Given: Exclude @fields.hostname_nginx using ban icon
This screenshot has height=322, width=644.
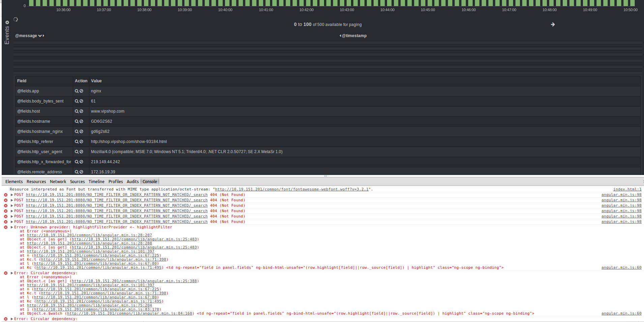Looking at the screenshot, I should click(81, 131).
